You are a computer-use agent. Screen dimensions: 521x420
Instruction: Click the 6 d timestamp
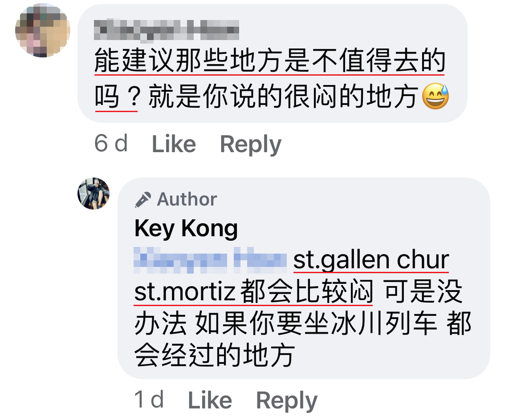[111, 143]
